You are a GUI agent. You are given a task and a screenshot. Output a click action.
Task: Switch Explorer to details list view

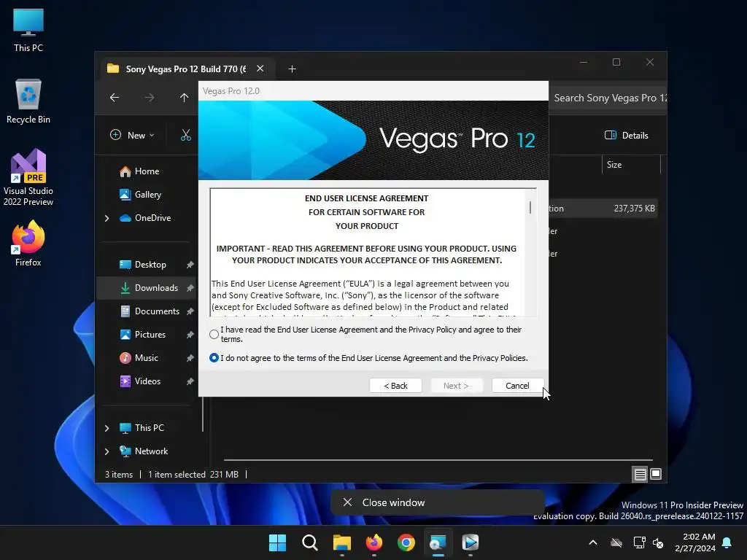pos(640,474)
